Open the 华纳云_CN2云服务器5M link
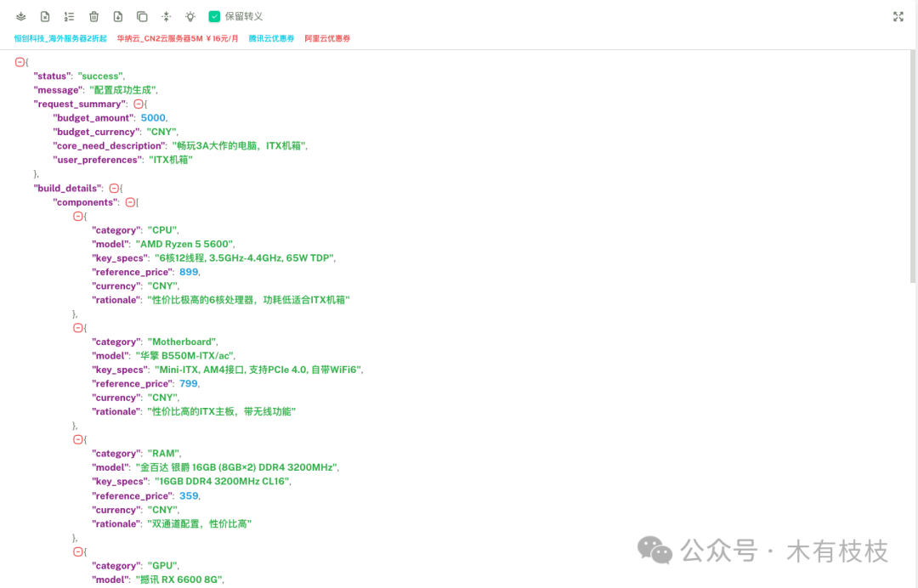The image size is (918, 588). (178, 38)
